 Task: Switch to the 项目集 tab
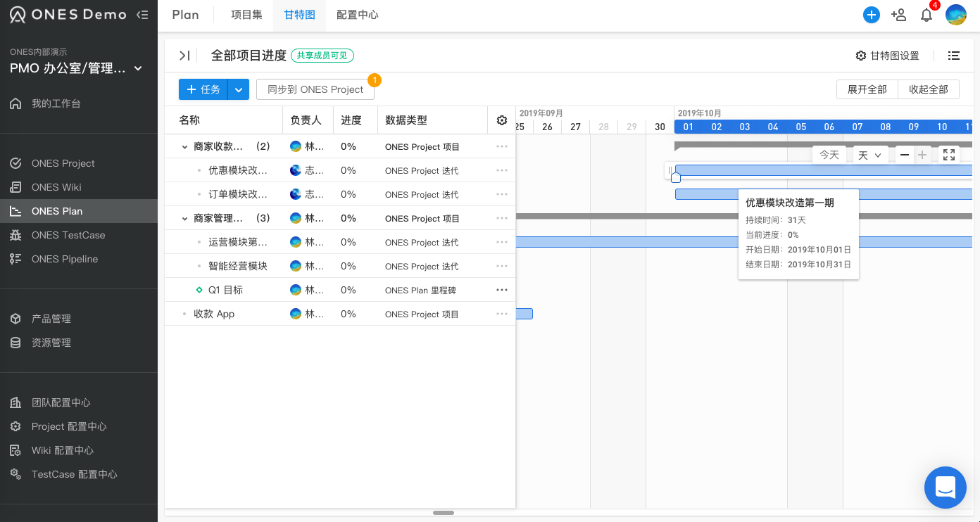pyautogui.click(x=246, y=15)
